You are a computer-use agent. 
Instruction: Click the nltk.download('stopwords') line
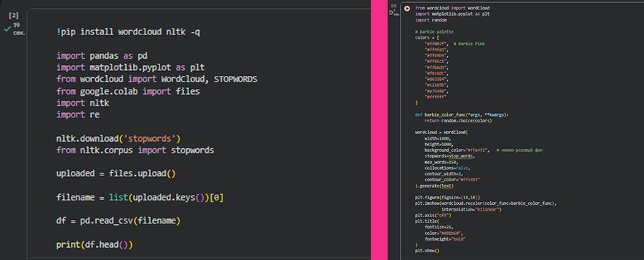click(x=118, y=138)
